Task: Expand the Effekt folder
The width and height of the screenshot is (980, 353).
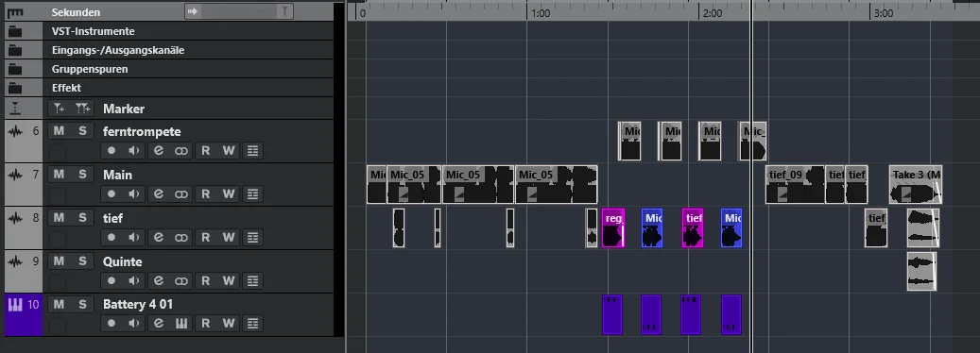Action: click(x=15, y=88)
